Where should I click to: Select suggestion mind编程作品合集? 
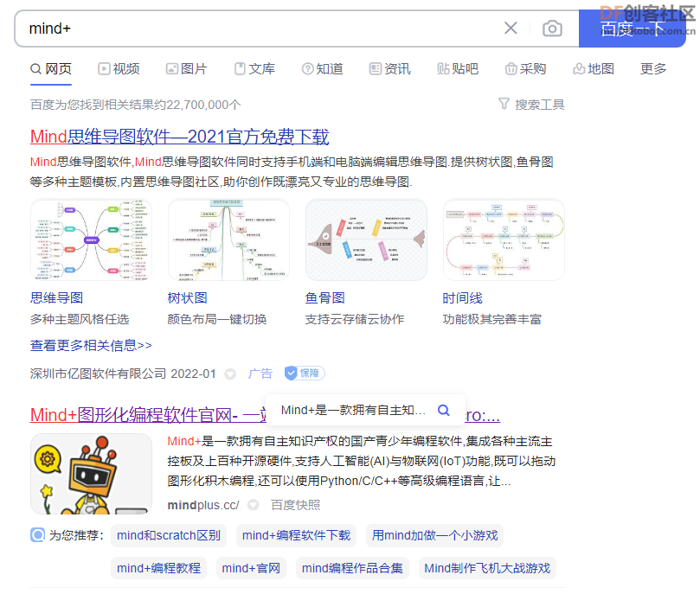[x=352, y=568]
